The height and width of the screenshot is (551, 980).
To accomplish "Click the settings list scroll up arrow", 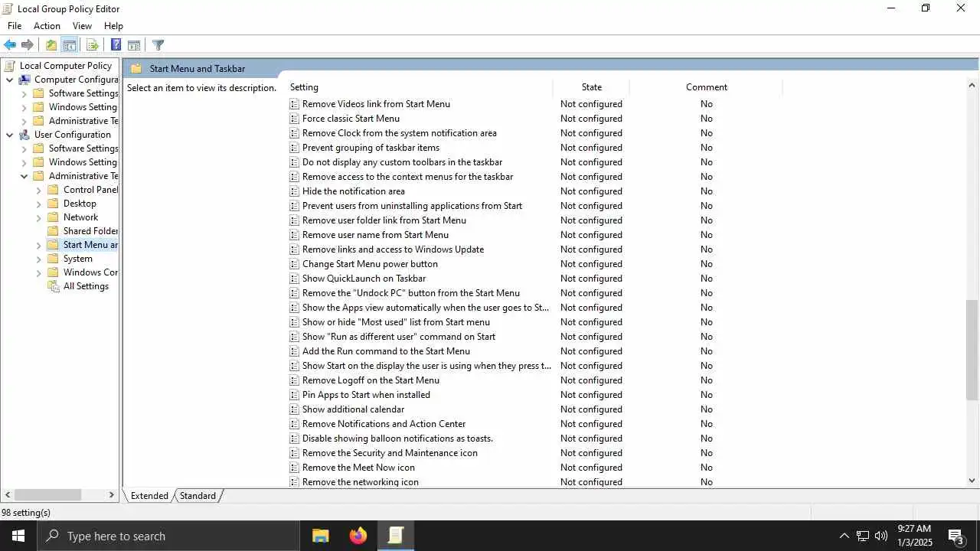I will [x=972, y=86].
